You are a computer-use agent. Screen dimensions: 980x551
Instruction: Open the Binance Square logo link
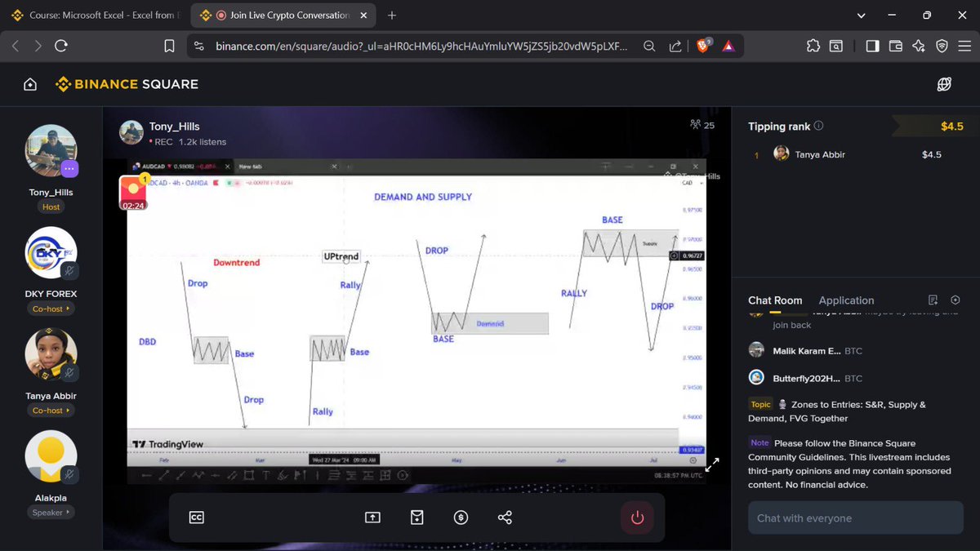[x=127, y=84]
